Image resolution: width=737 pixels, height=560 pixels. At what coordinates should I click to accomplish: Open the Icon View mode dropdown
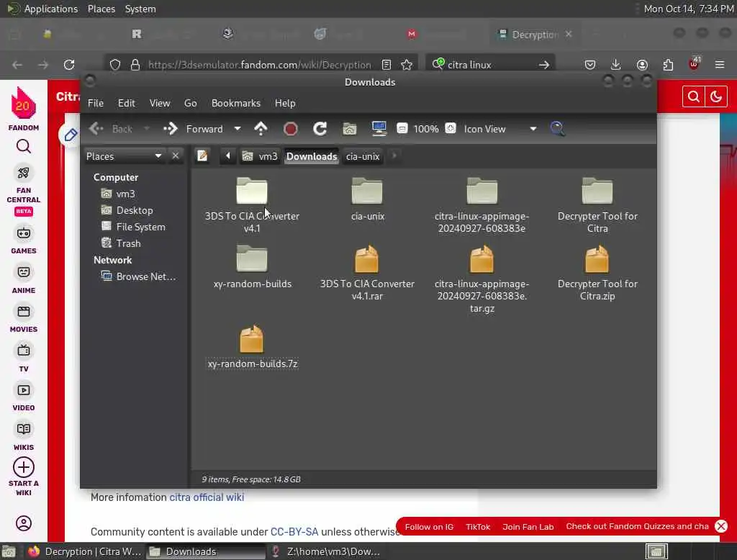click(x=500, y=128)
